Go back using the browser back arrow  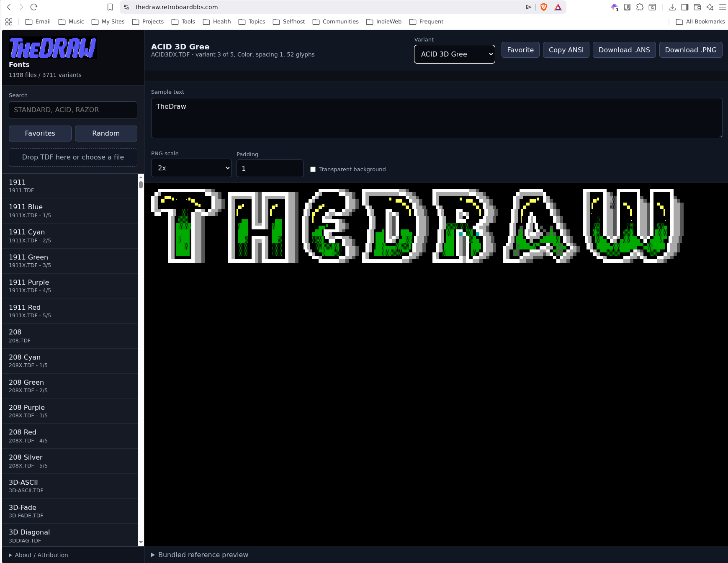coord(9,7)
